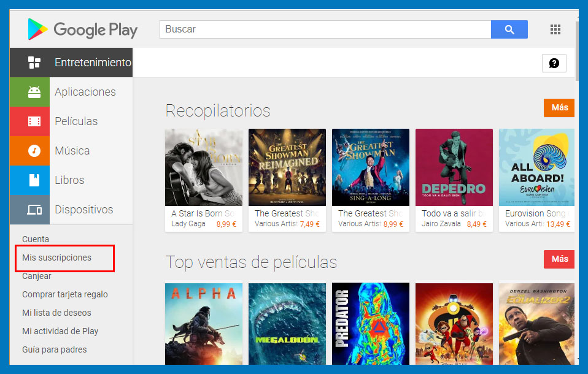Open Comprar tarjeta regalo
This screenshot has width=588, height=374.
(65, 294)
